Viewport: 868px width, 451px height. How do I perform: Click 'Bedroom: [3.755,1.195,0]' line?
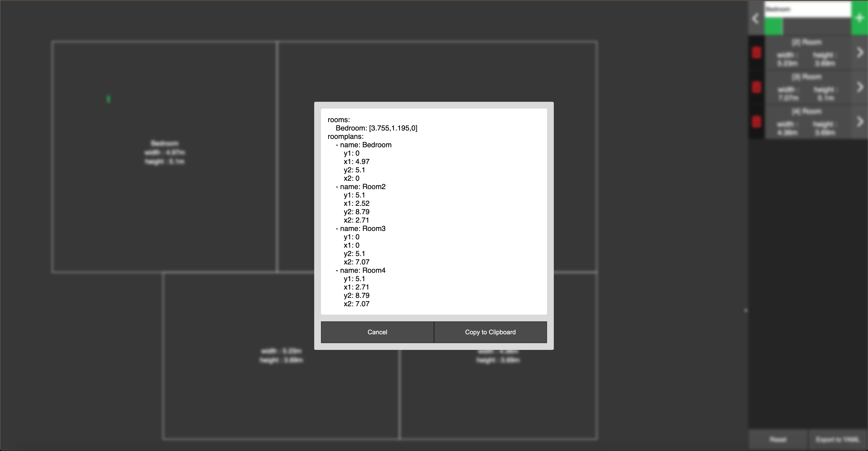coord(376,128)
